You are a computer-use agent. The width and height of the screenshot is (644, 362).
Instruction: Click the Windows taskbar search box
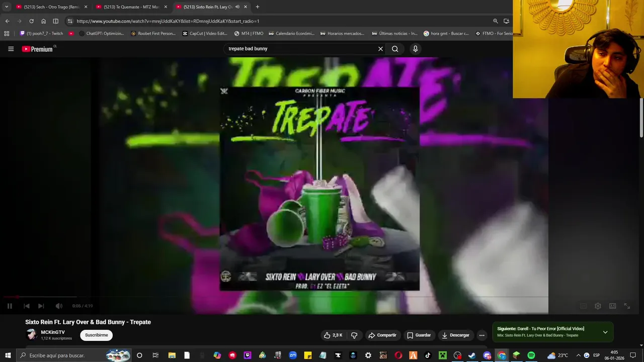point(74,355)
